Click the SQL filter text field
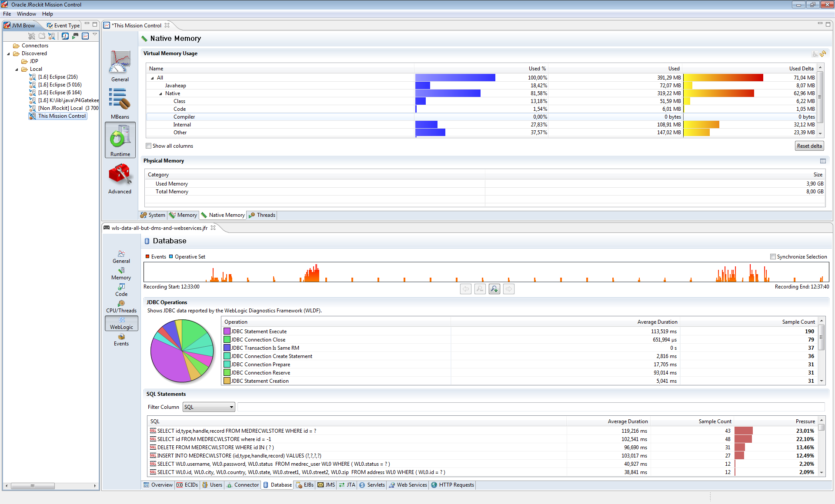The image size is (835, 504). (x=531, y=407)
